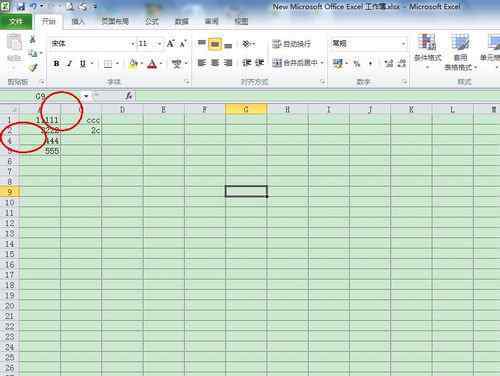The image size is (500, 376).
Task: Click the Format Painter brush icon
Action: tap(33, 67)
